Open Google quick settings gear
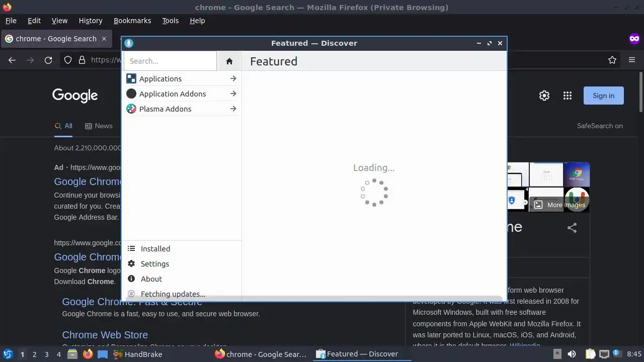This screenshot has height=362, width=644. point(544,96)
